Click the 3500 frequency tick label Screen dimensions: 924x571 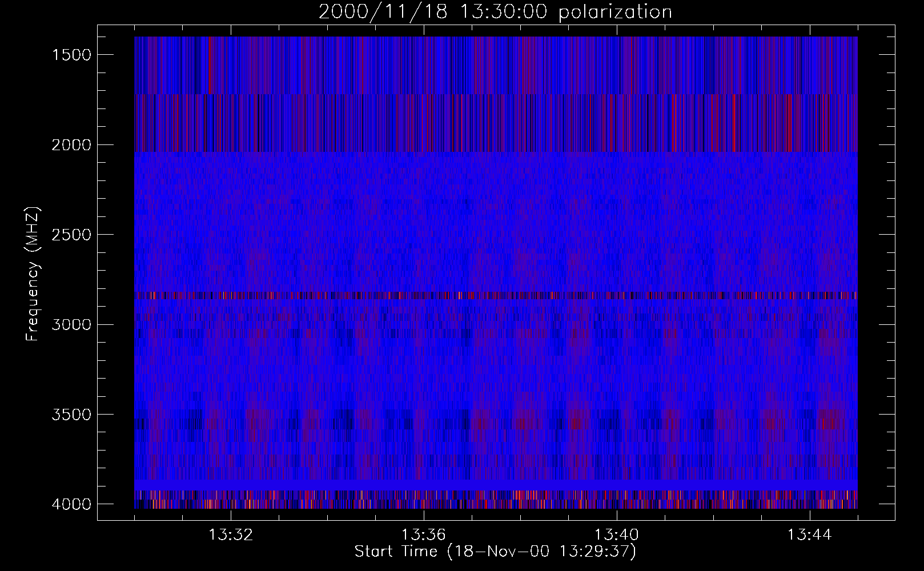pos(71,415)
